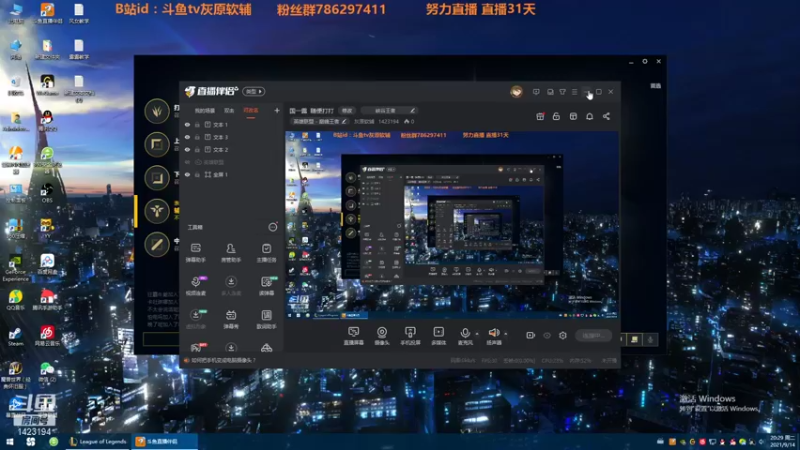Toggle visibility of the 全屏 1 layer
800x450 pixels.
point(187,174)
